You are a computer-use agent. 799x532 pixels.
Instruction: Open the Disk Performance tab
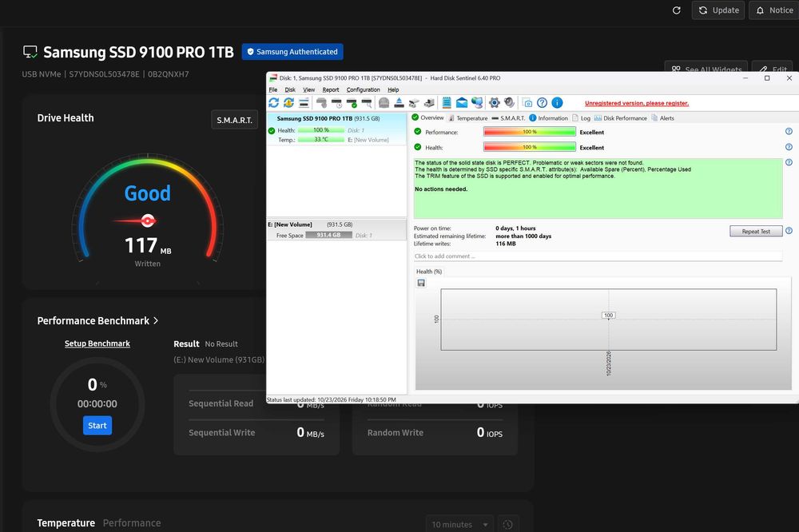pyautogui.click(x=620, y=118)
